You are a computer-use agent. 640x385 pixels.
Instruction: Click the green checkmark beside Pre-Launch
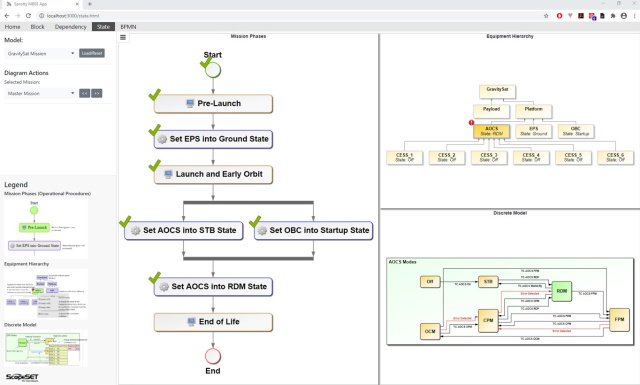154,94
